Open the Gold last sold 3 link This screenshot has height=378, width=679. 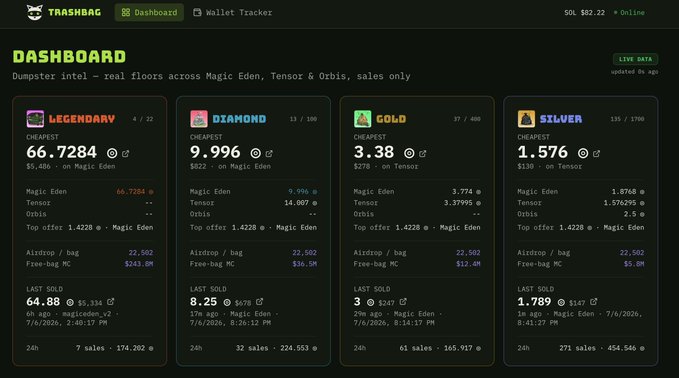point(403,301)
